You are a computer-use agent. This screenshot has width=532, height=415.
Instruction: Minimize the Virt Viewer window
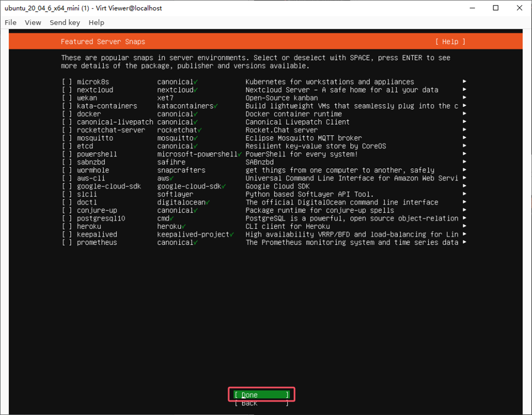(472, 8)
